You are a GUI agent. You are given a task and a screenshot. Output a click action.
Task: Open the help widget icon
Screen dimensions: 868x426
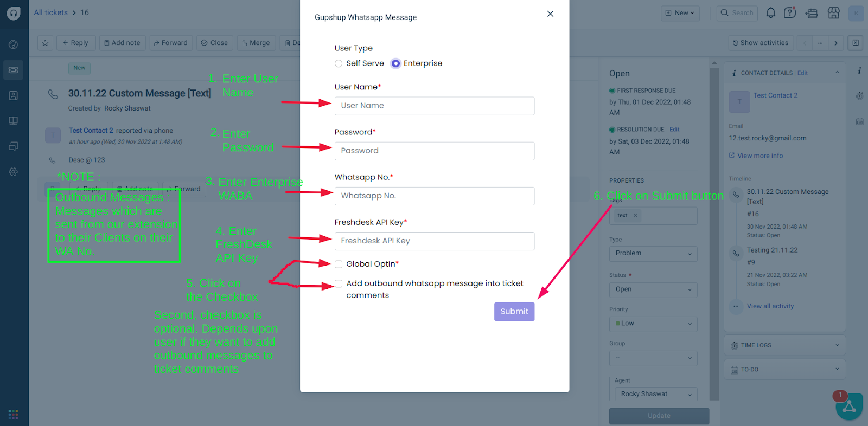(x=790, y=12)
